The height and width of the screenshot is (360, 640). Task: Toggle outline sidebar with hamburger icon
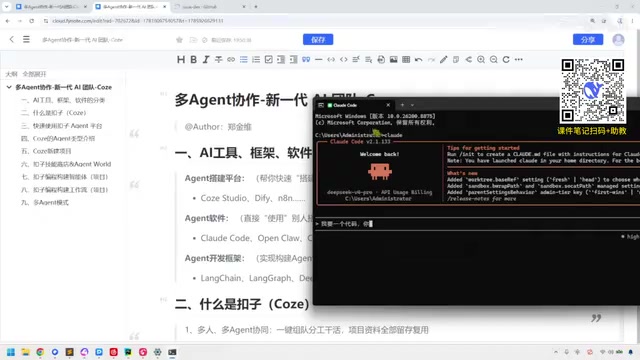pyautogui.click(x=26, y=40)
